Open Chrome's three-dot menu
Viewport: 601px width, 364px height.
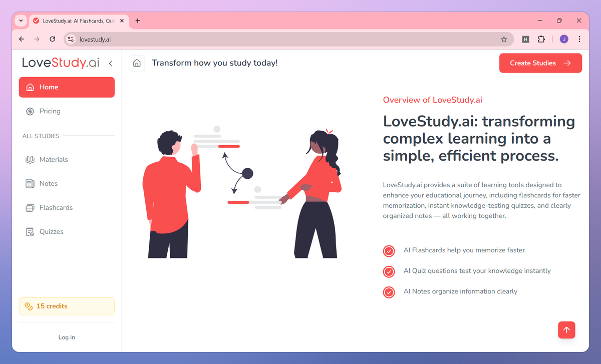click(579, 39)
